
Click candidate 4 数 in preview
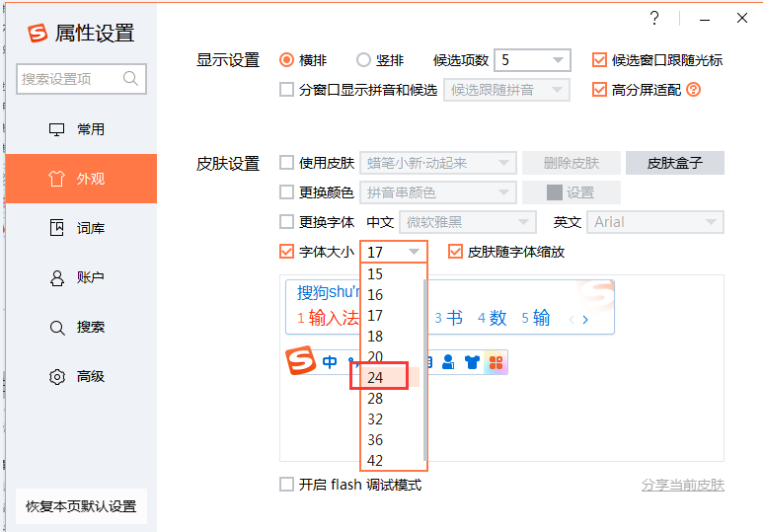tap(492, 318)
